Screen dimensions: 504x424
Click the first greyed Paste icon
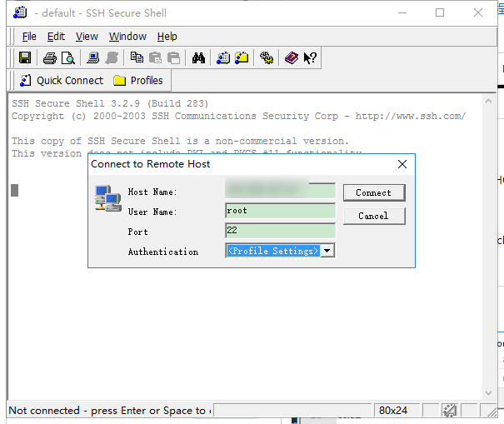point(155,57)
